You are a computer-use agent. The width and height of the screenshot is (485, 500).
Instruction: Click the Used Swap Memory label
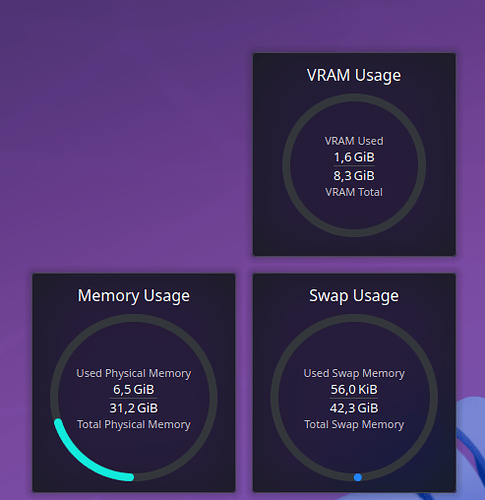pyautogui.click(x=354, y=373)
